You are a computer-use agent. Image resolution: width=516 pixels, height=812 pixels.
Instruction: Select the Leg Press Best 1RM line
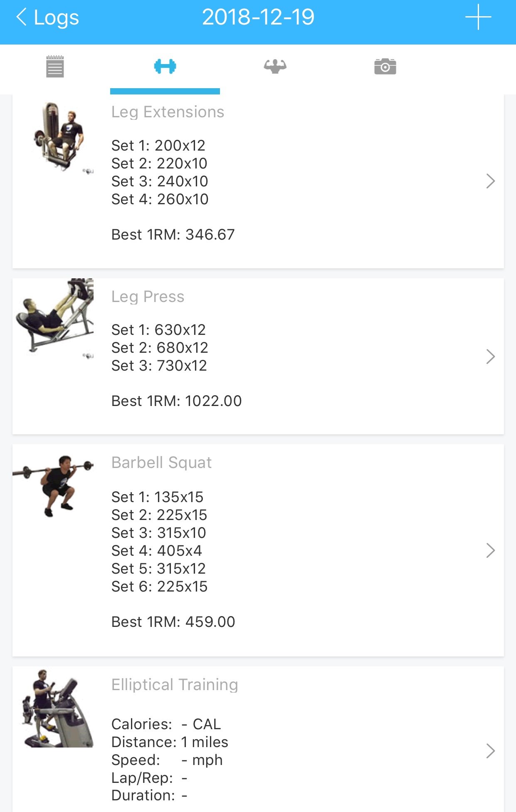tap(176, 401)
